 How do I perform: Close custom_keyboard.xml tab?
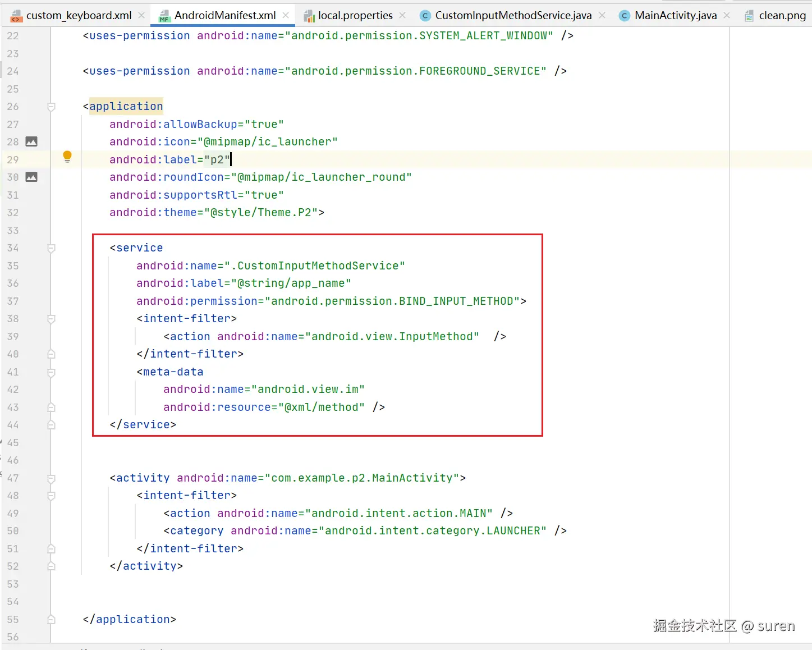(141, 16)
